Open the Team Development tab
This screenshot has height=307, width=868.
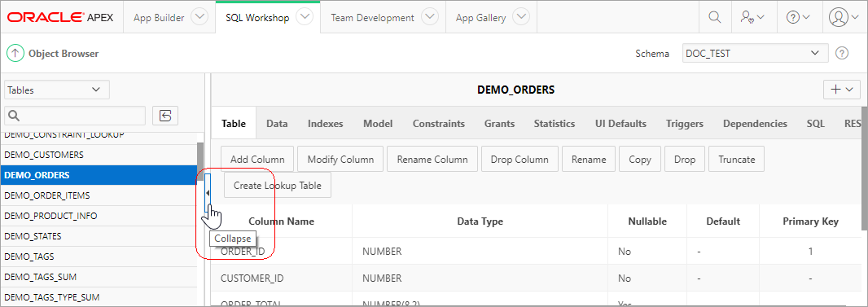coord(373,18)
